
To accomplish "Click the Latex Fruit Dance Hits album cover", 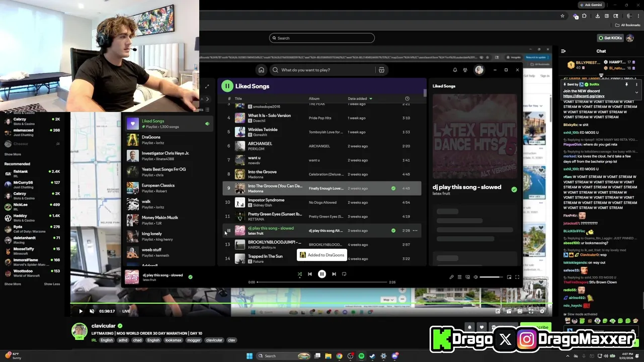I will pyautogui.click(x=474, y=136).
